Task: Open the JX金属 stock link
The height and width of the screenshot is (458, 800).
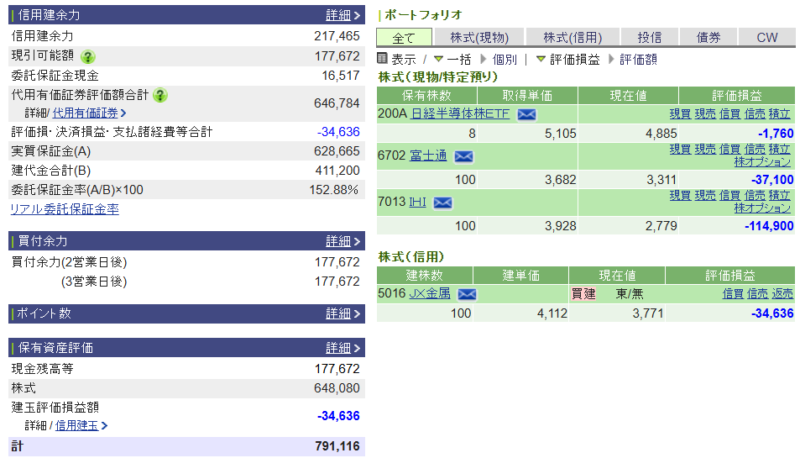Action: click(430, 293)
